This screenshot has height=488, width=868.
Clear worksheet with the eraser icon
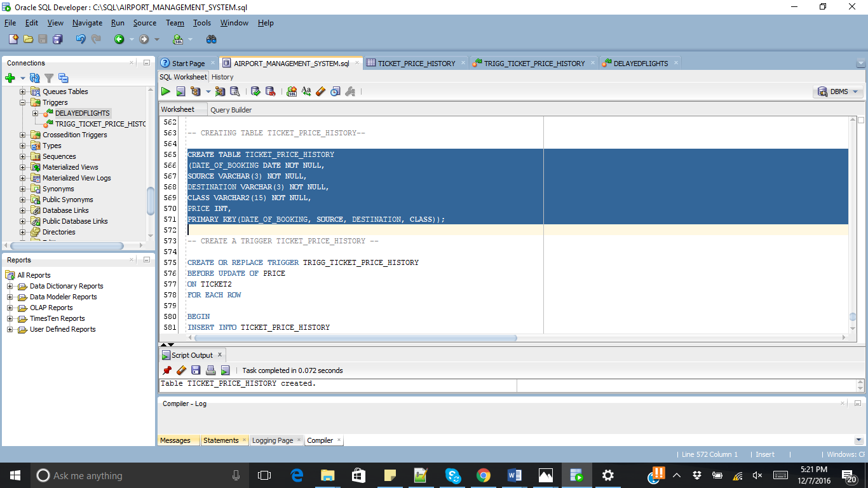coord(320,91)
